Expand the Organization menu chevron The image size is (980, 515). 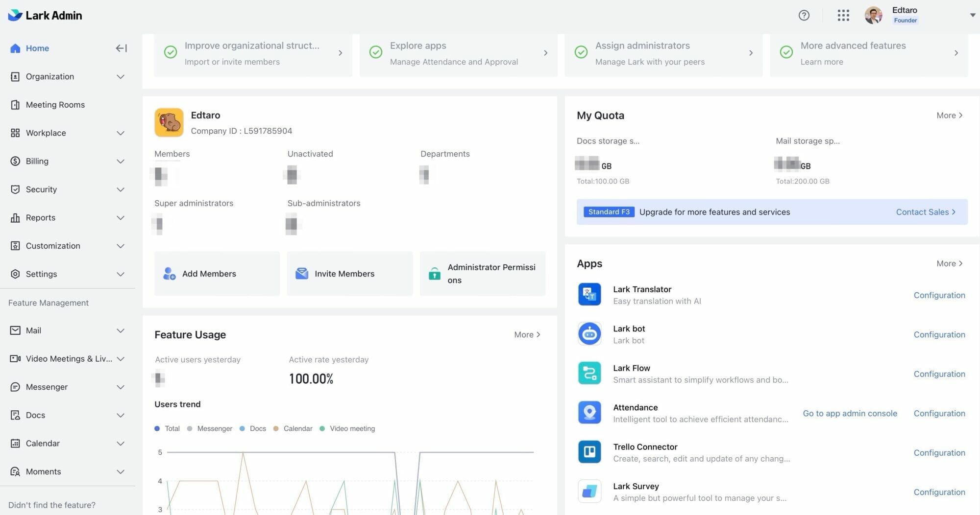121,76
